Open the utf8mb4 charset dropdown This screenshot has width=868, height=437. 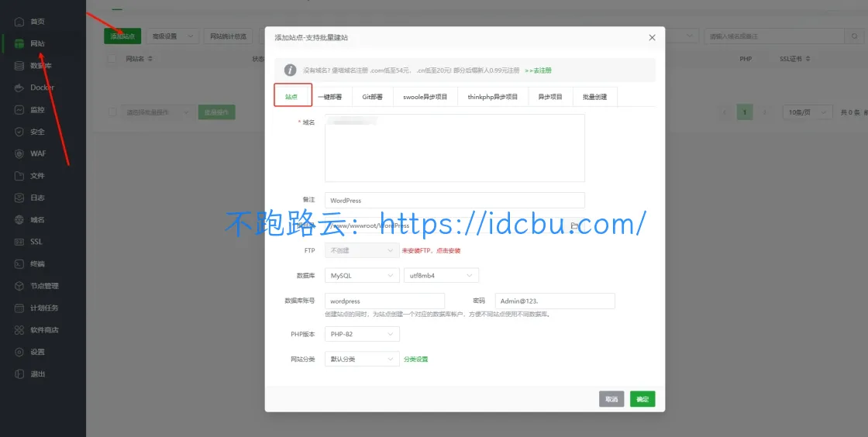point(441,276)
